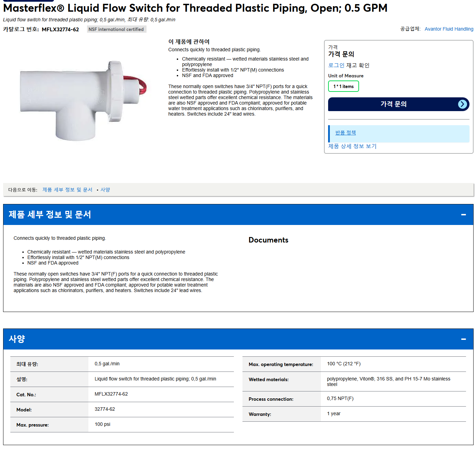Click the 로그인 link to check stock
This screenshot has height=452, width=476.
point(336,65)
